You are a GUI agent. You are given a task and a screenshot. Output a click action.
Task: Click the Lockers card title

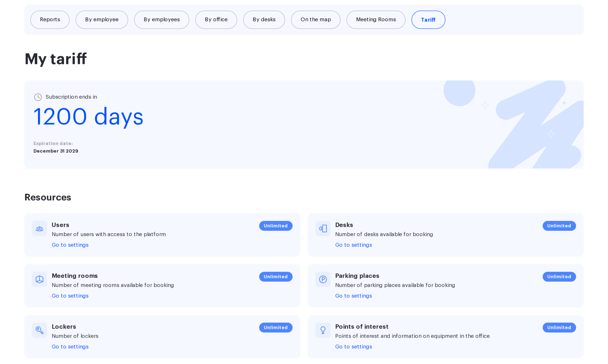coord(64,327)
